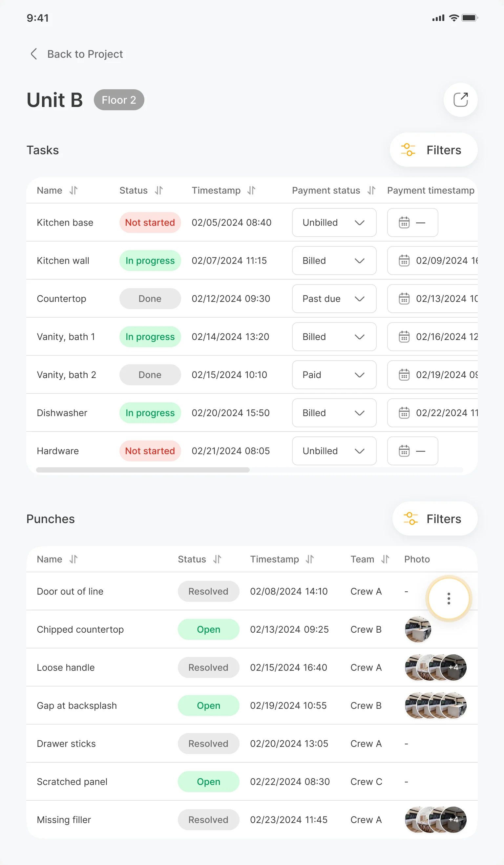
Task: Open Filters for the Tasks section
Action: click(433, 150)
